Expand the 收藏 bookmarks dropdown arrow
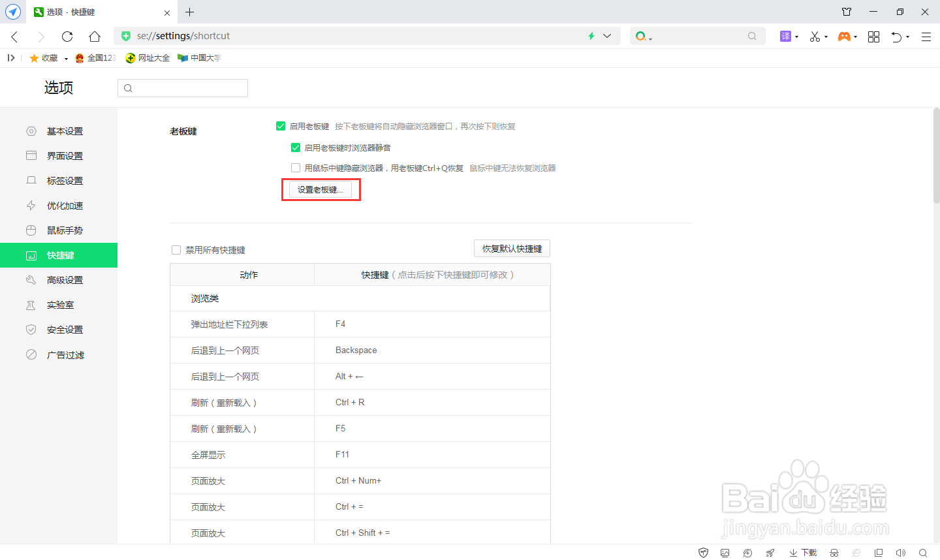The height and width of the screenshot is (560, 940). point(66,59)
